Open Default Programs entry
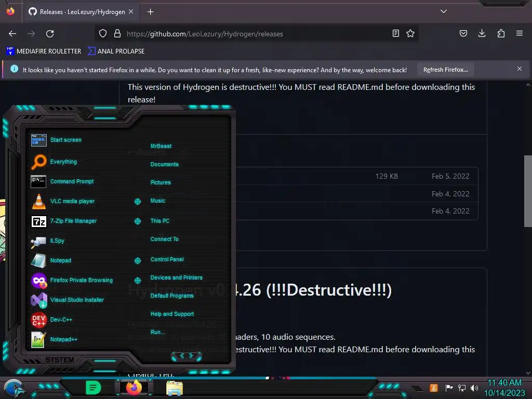532x399 pixels. pos(172,296)
